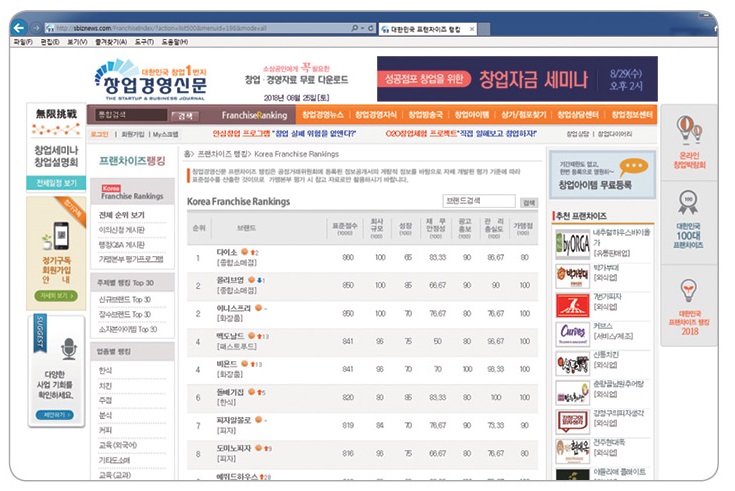Click the phone icon in 정기구독 banner
The width and height of the screenshot is (735, 491).
(61, 234)
